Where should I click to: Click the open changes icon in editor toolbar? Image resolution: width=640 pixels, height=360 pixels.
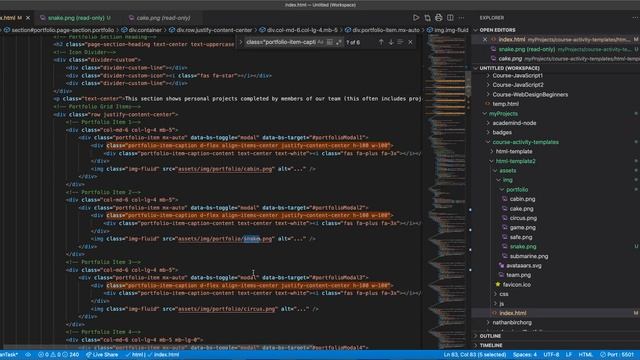427,18
